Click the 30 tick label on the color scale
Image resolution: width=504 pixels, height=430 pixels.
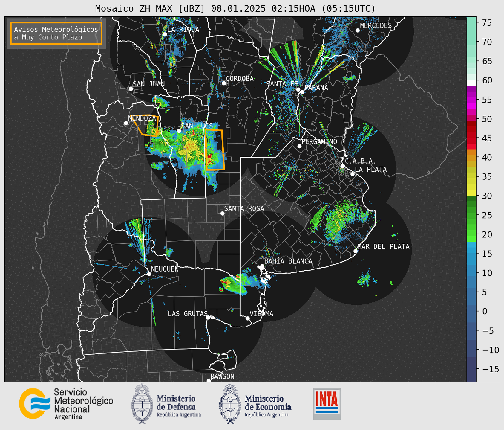(x=487, y=196)
